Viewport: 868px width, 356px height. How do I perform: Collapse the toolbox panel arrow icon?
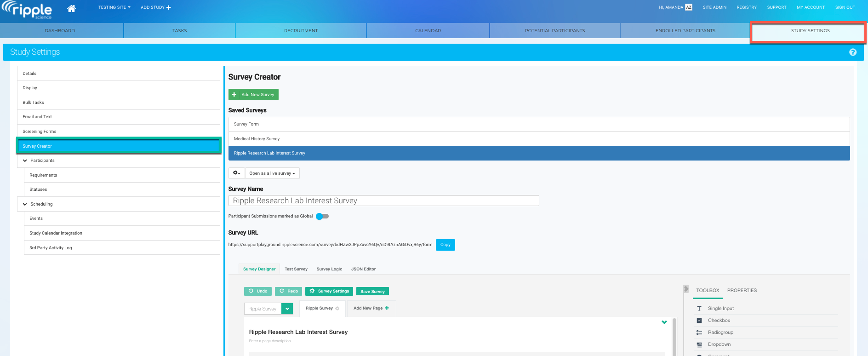click(686, 289)
